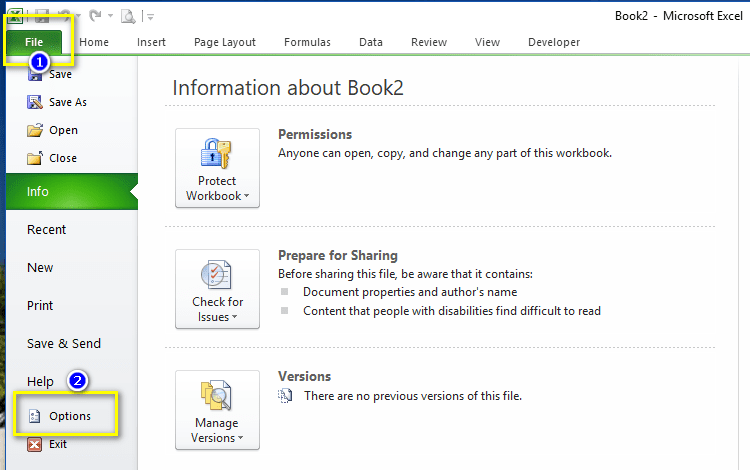This screenshot has height=470, width=750.
Task: Switch to the Home tab
Action: click(94, 42)
